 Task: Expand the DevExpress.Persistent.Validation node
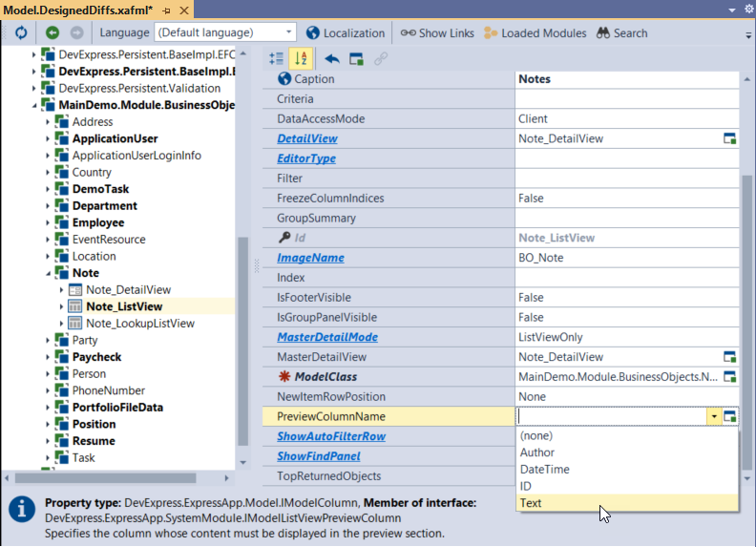pos(33,89)
